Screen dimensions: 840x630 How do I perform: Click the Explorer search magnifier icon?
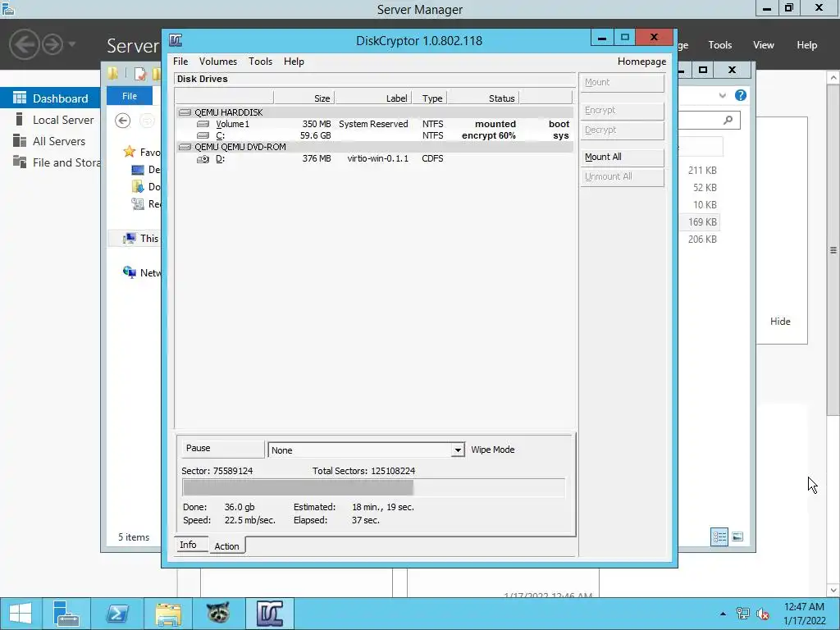click(728, 120)
